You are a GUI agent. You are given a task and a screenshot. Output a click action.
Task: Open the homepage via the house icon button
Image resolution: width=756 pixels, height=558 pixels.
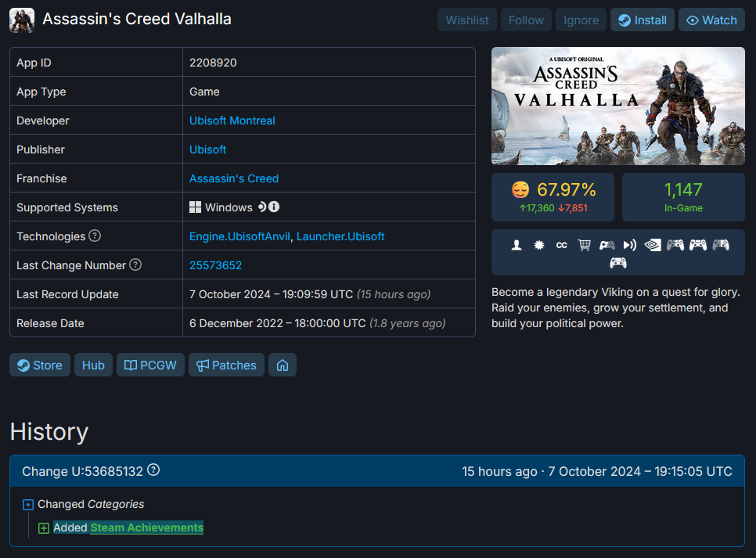coord(283,365)
